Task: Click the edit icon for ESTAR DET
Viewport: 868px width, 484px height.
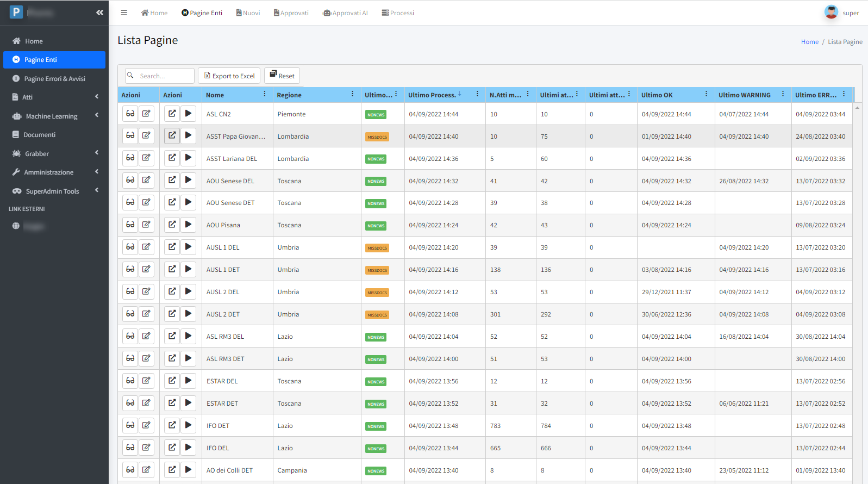Action: coord(146,403)
